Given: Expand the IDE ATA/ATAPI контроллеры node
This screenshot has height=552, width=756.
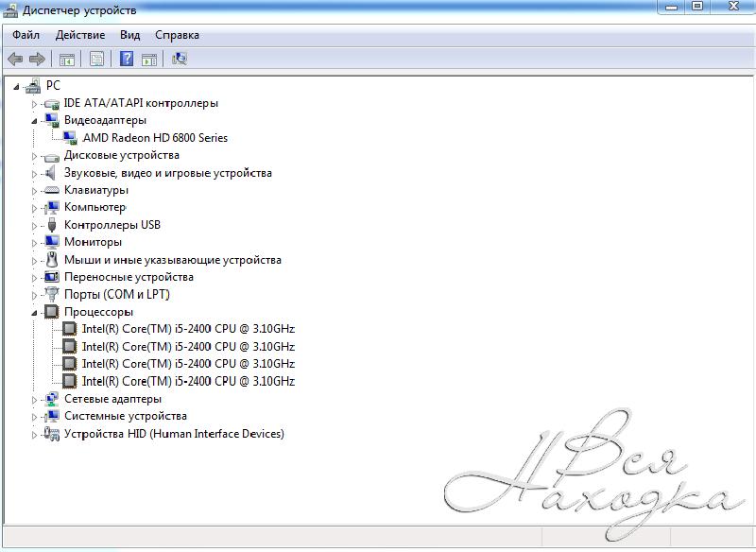Looking at the screenshot, I should click(x=35, y=104).
